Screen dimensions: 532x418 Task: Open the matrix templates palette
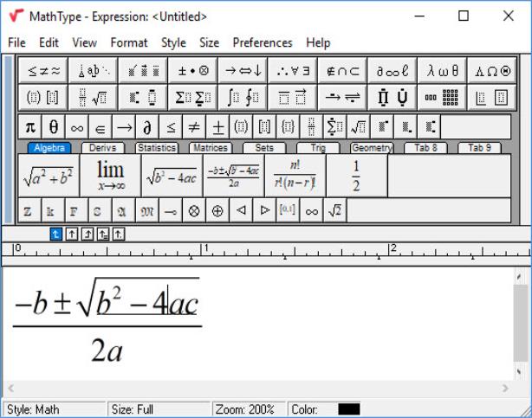(442, 98)
